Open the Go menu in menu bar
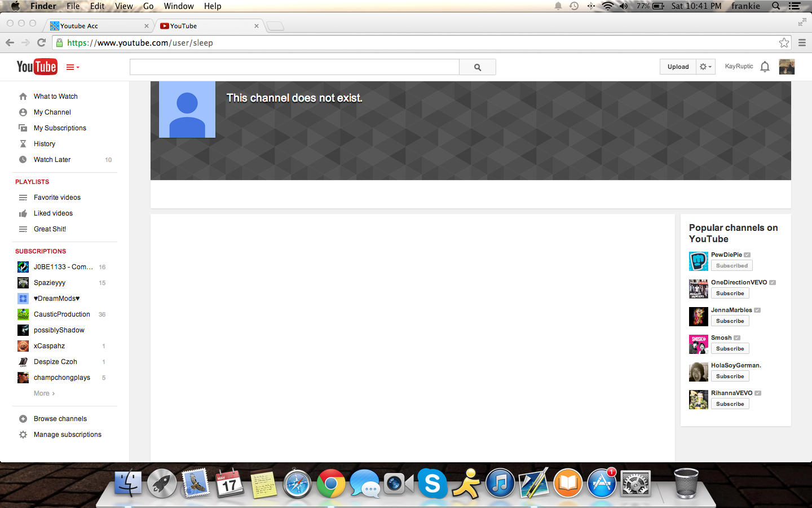The image size is (812, 508). [148, 6]
